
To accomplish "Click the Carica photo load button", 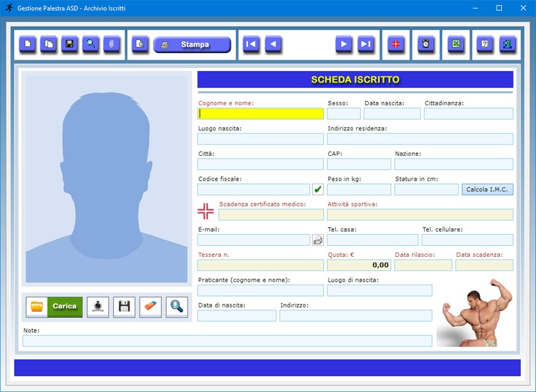I will (54, 307).
